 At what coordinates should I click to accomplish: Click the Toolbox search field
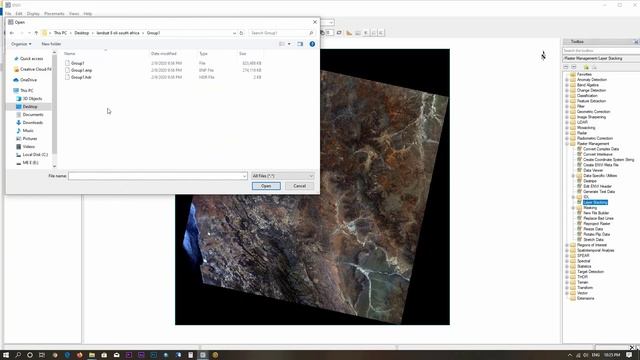point(601,51)
